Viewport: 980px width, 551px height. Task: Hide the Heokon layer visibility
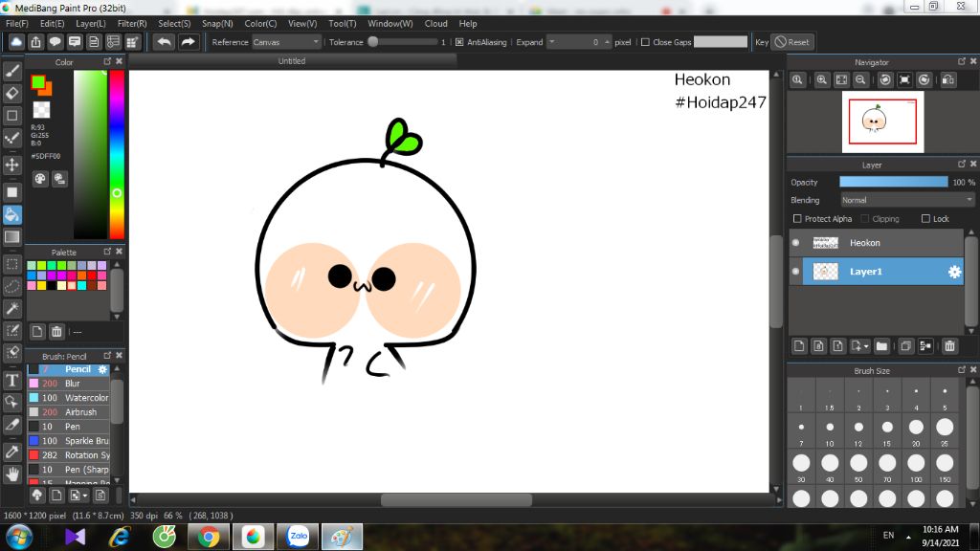click(x=795, y=243)
